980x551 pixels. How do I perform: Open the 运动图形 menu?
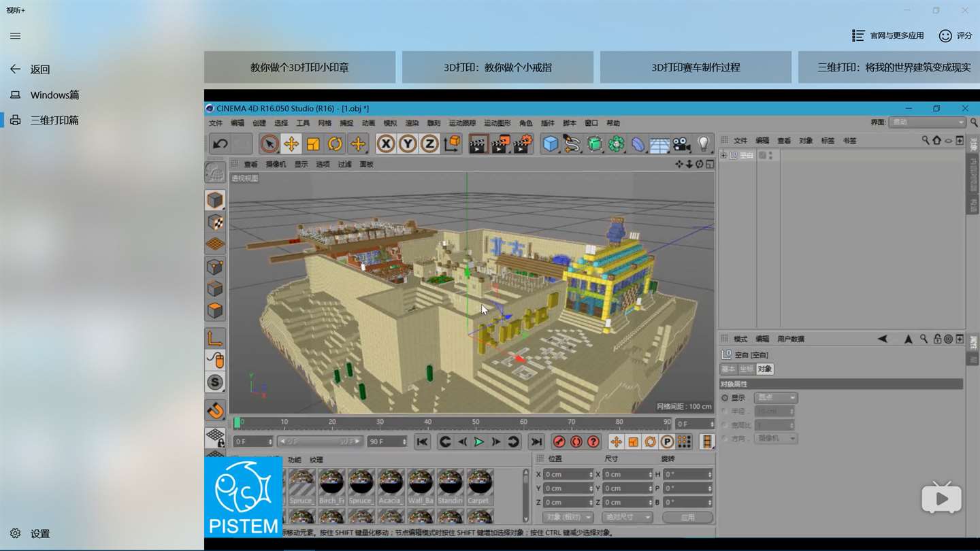(x=497, y=123)
